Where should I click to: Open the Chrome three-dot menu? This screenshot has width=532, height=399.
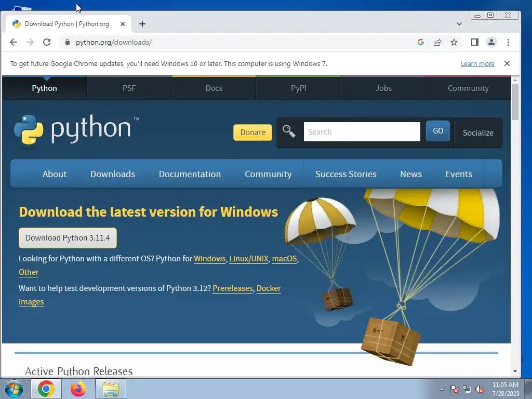coord(508,42)
